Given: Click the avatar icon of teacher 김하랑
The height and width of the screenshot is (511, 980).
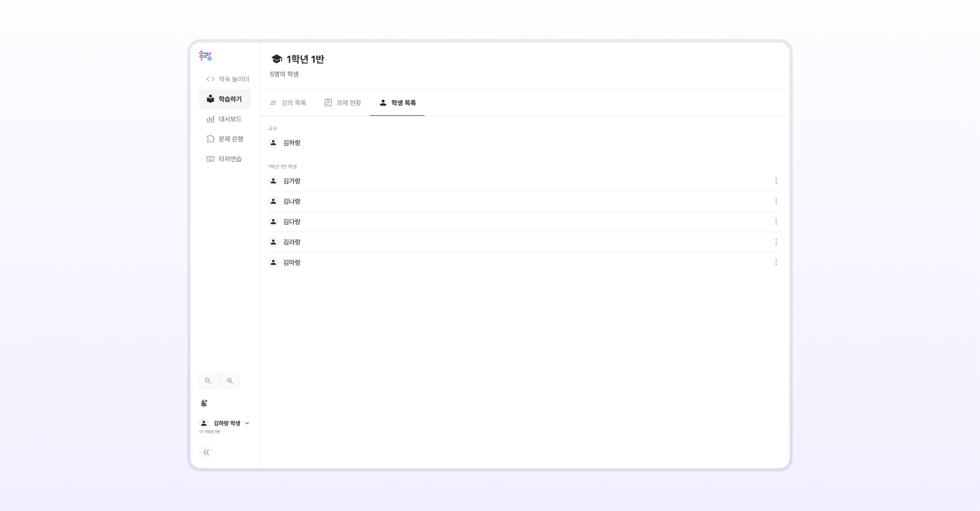Looking at the screenshot, I should [273, 143].
